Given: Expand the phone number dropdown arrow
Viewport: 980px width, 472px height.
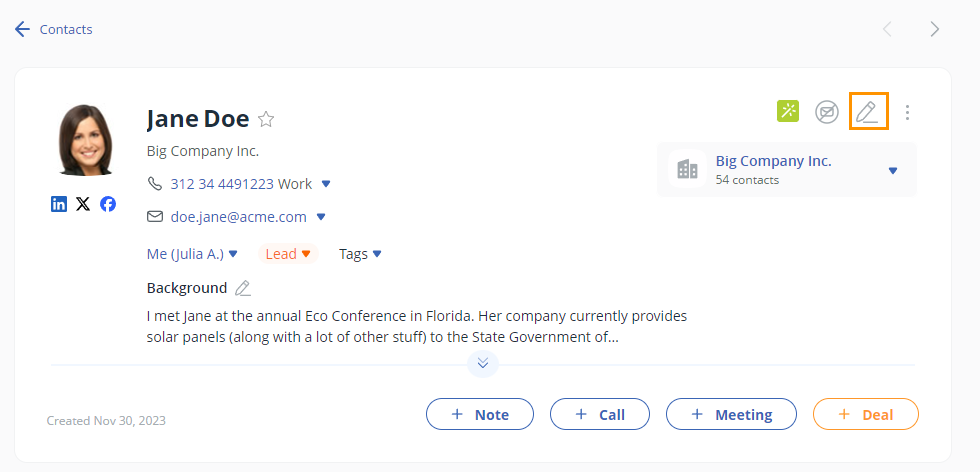Looking at the screenshot, I should (326, 184).
